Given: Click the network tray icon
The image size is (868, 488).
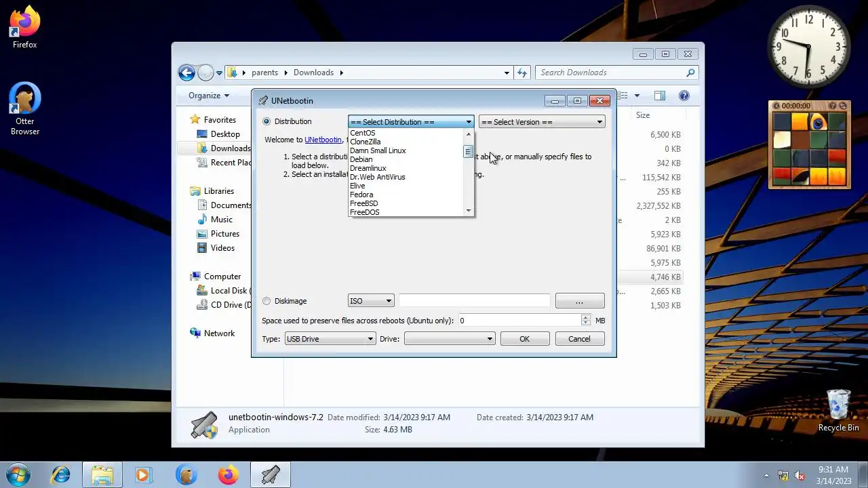Looking at the screenshot, I should [x=783, y=476].
